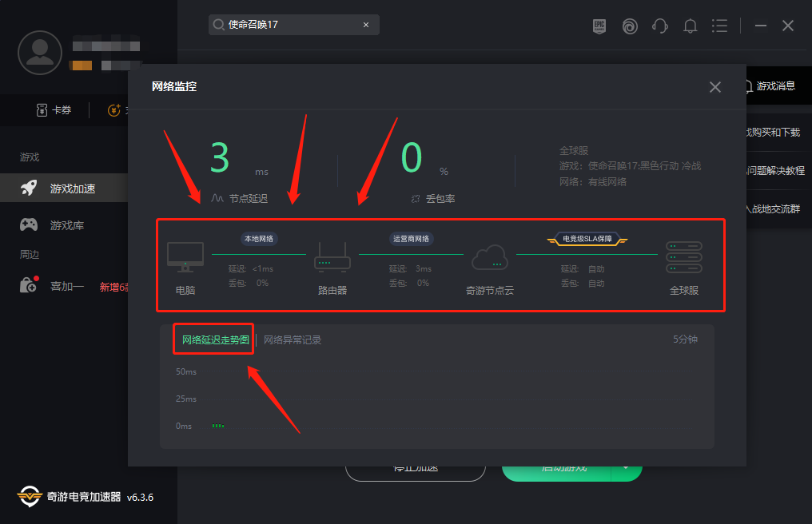Open 喜加一 in the sidebar
This screenshot has width=812, height=524.
point(67,286)
